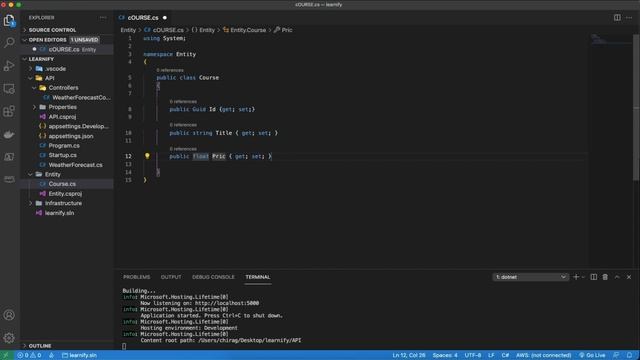Click Ln 12, Col 28 cursor position
The width and height of the screenshot is (640, 360).
pyautogui.click(x=409, y=355)
